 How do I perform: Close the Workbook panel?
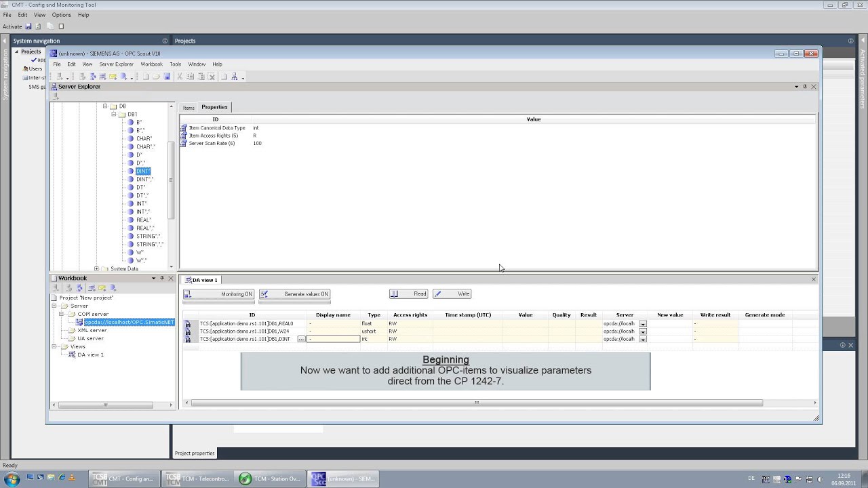[x=170, y=278]
